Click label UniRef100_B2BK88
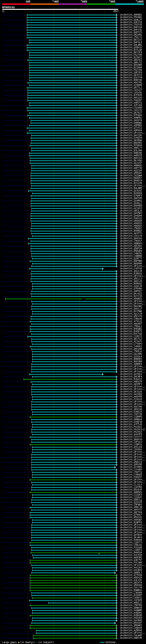The image size is (146, 644). [x=131, y=615]
